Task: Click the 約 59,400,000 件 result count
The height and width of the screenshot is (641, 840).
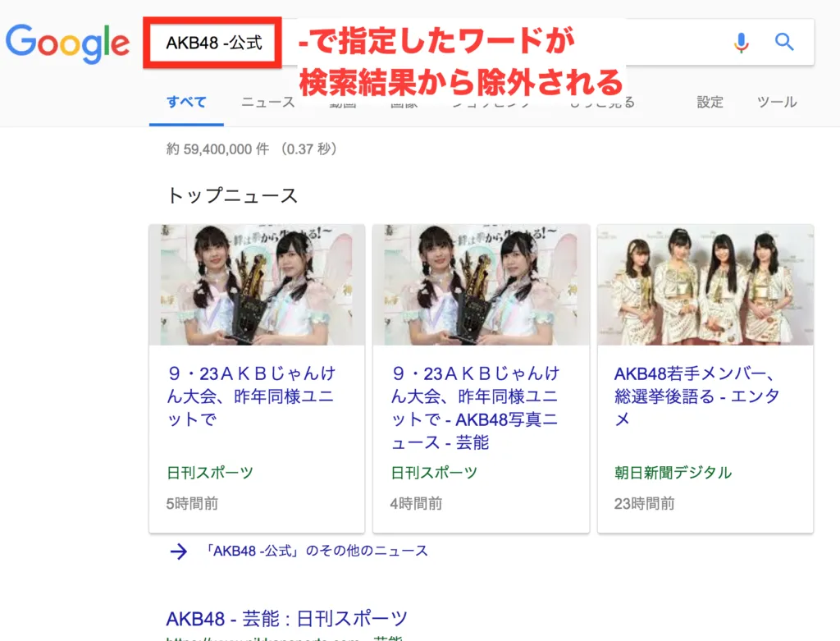Action: click(217, 149)
